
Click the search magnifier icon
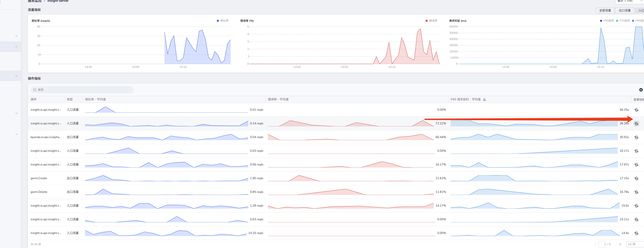pyautogui.click(x=35, y=90)
